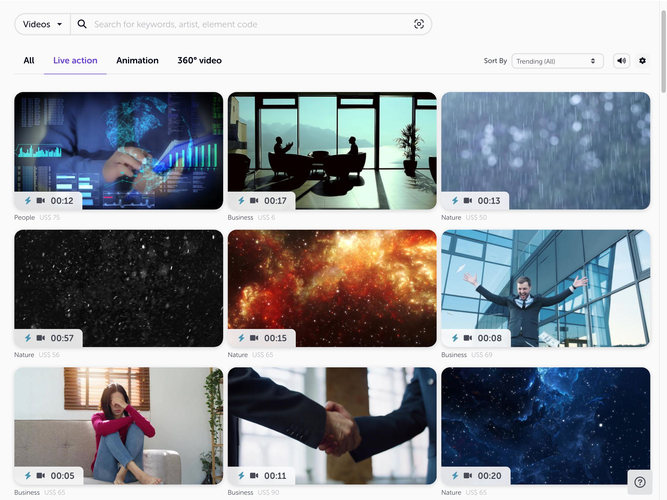The height and width of the screenshot is (500, 667).
Task: Click lightning bolt icon on handshake video
Action: [241, 476]
